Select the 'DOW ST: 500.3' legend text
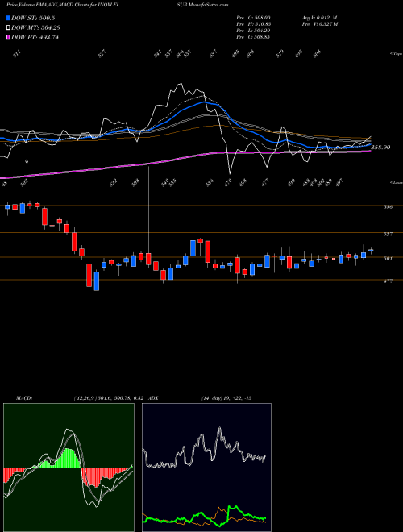Screen dimensions: 403x532 33,18
